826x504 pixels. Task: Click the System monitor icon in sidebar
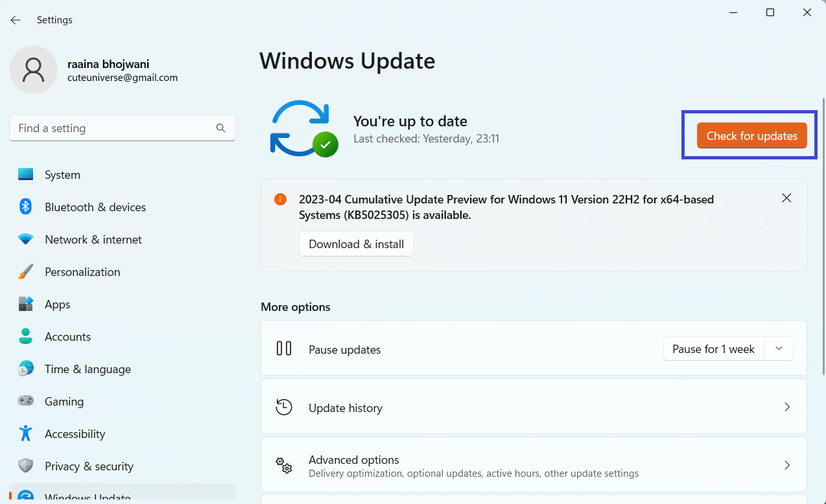point(25,175)
